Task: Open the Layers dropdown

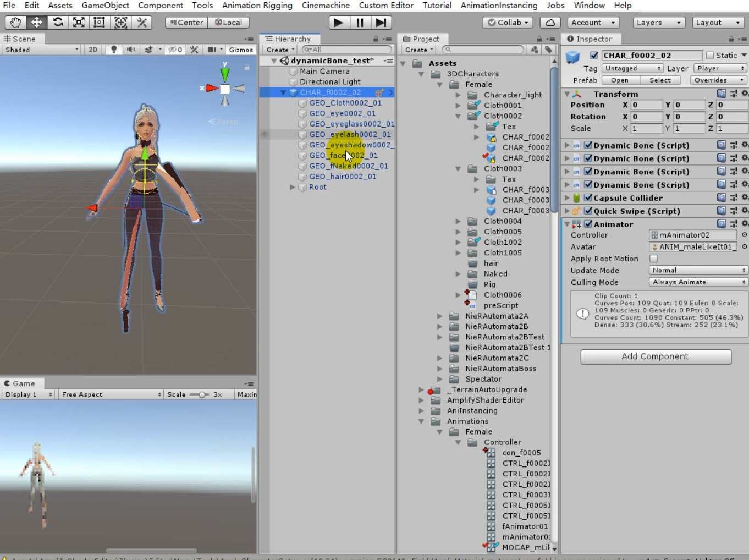Action: tap(658, 23)
